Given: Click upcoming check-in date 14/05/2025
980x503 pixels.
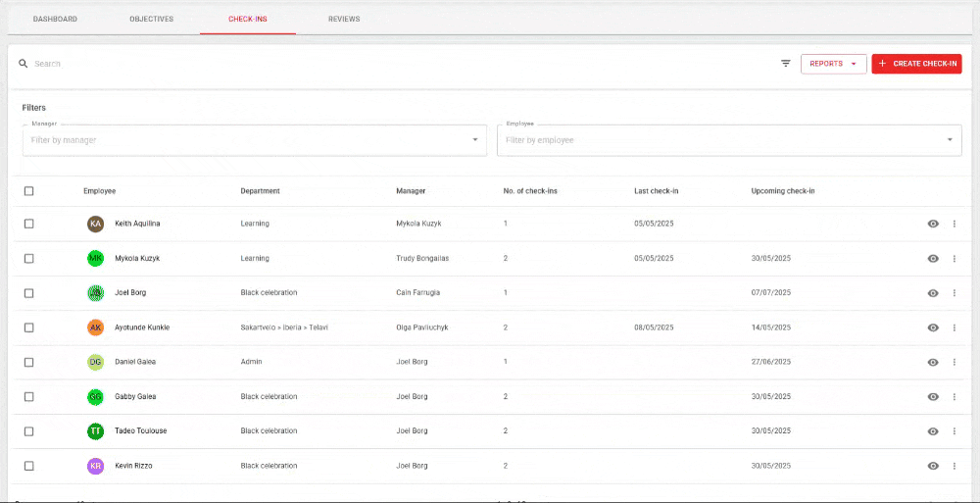Looking at the screenshot, I should click(771, 327).
